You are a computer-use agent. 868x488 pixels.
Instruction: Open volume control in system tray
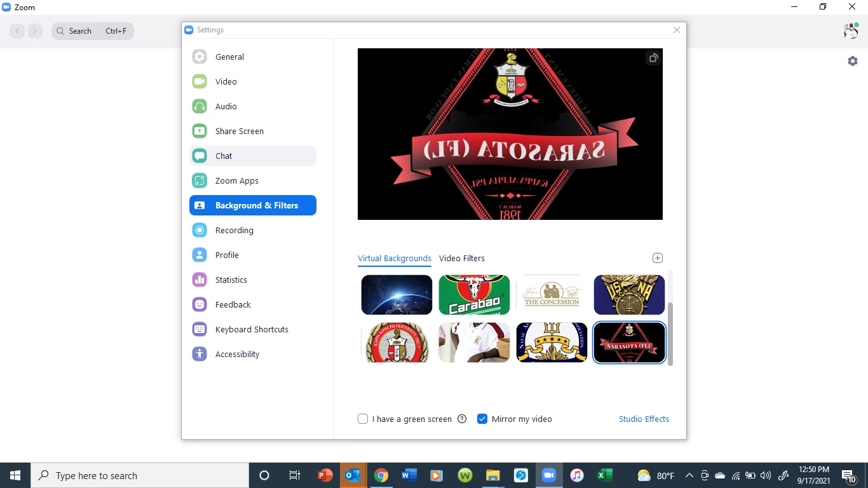pos(765,475)
